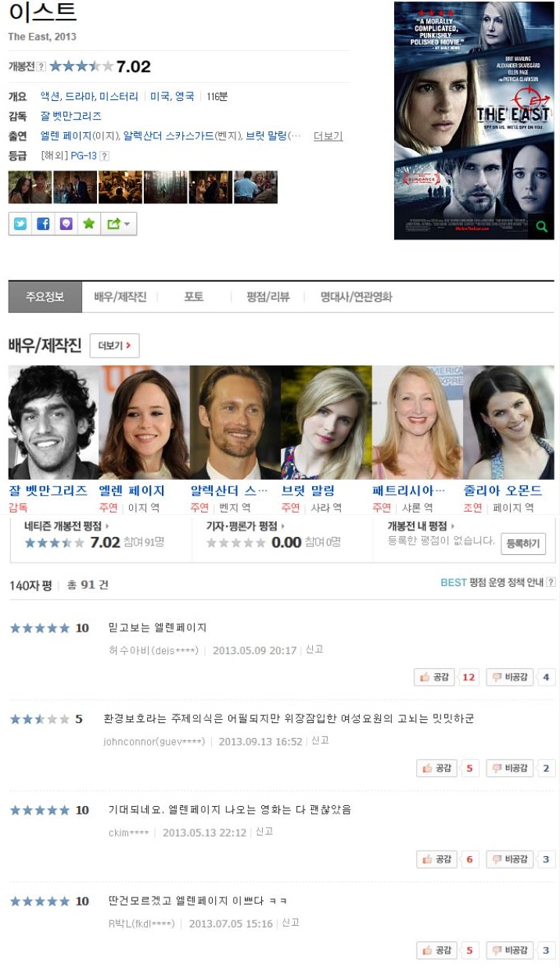Image resolution: width=560 pixels, height=968 pixels.
Task: Click the purple chat share icon
Action: [x=66, y=224]
